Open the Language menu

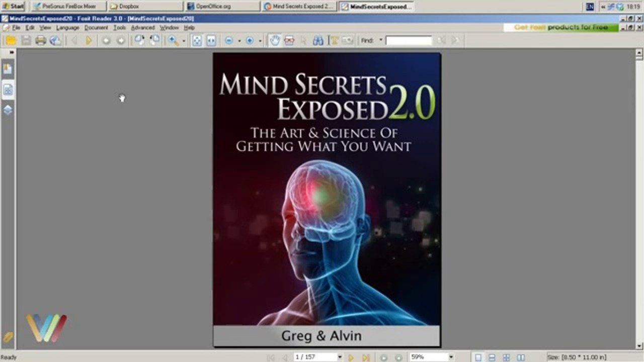[67, 28]
